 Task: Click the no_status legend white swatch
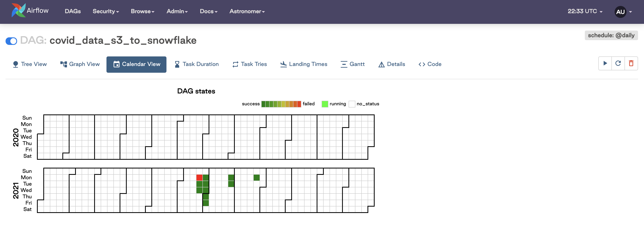(352, 104)
